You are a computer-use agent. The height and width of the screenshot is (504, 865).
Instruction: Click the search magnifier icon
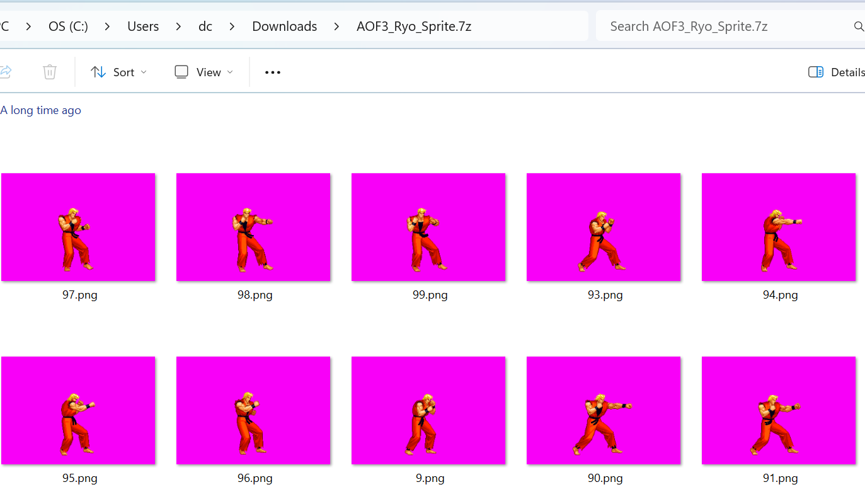[858, 26]
